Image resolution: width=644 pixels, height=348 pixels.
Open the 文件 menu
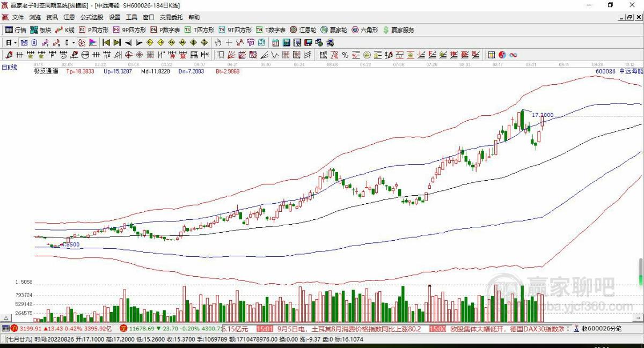coord(18,18)
